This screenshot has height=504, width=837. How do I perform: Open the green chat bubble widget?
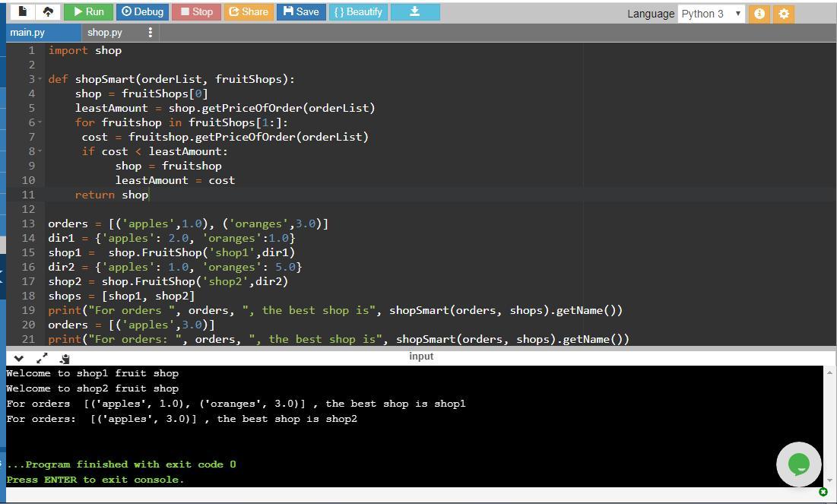pos(798,464)
